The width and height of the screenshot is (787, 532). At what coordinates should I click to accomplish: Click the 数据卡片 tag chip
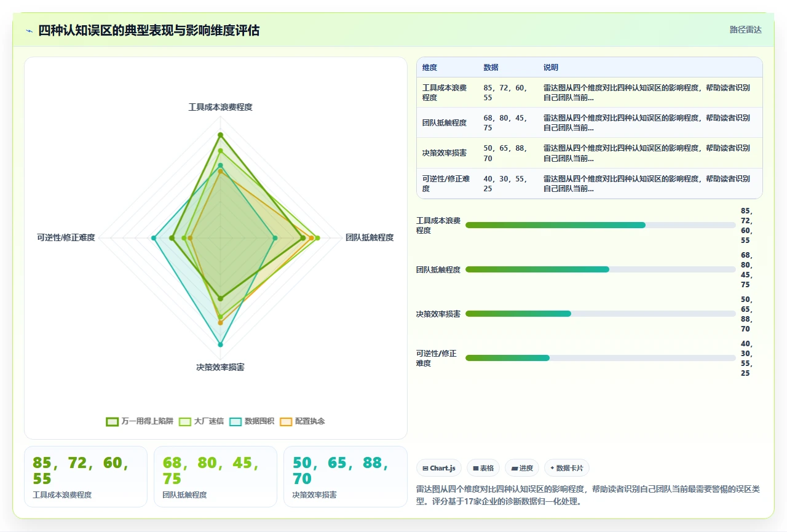(566, 468)
